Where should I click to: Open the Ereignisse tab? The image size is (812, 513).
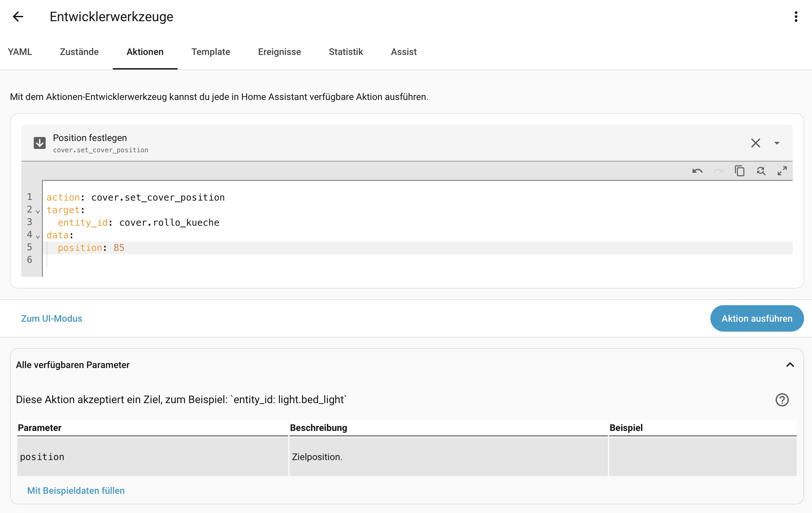(279, 52)
